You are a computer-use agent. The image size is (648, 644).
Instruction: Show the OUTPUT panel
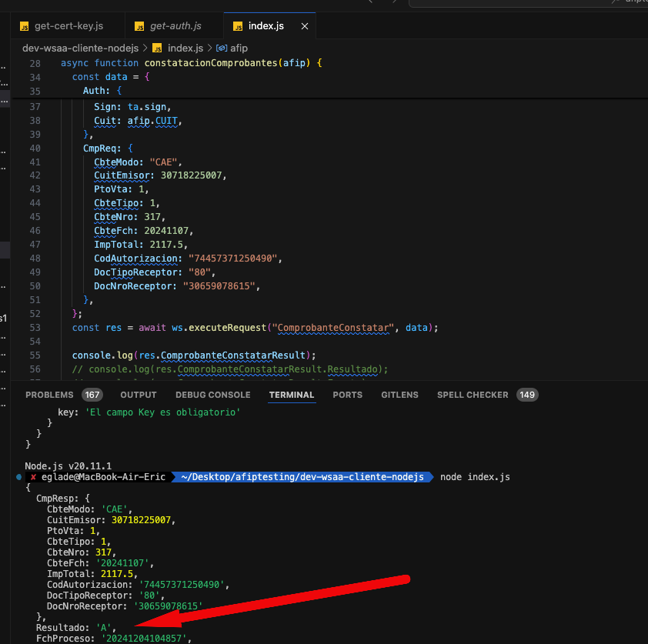click(139, 395)
